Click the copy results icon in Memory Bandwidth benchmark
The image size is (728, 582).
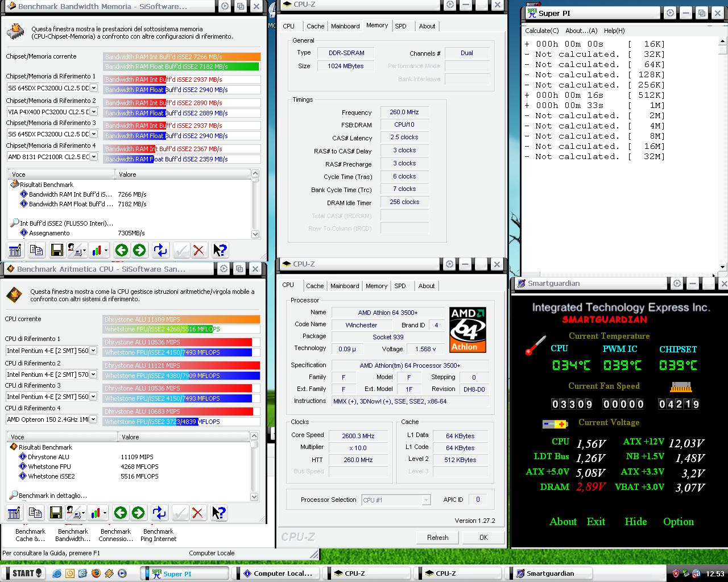(36, 250)
